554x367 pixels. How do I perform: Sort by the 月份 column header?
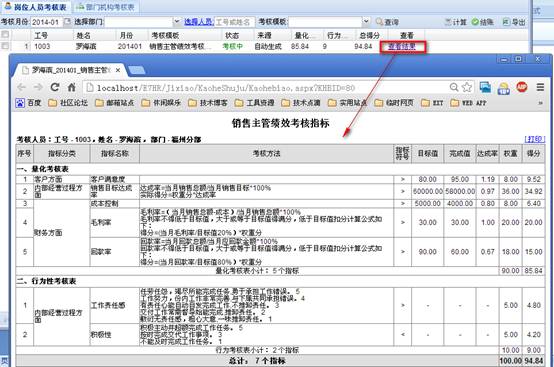click(131, 35)
